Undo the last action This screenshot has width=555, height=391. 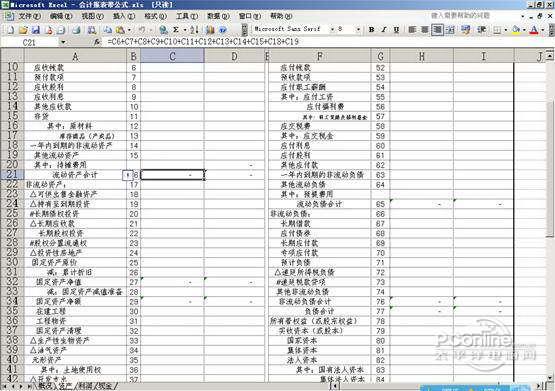coord(142,30)
